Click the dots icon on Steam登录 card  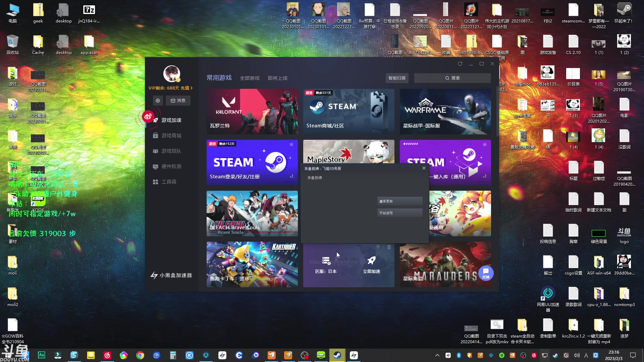[291, 176]
